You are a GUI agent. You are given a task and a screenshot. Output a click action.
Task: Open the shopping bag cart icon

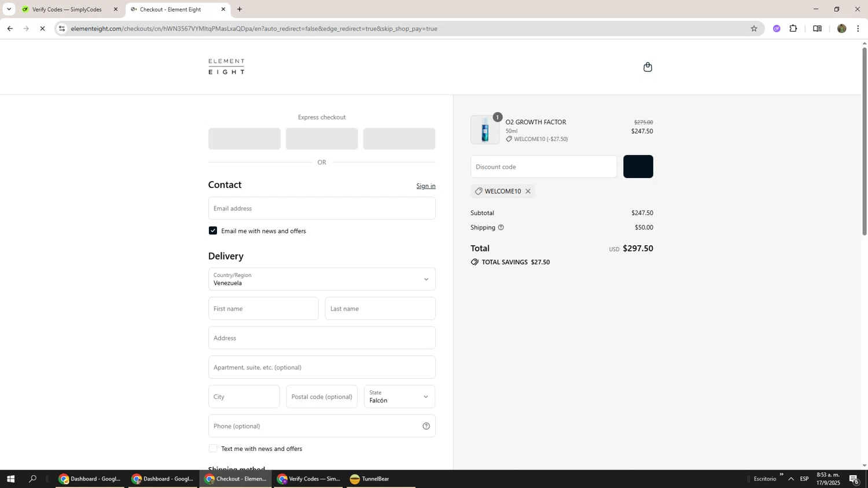[x=648, y=67]
